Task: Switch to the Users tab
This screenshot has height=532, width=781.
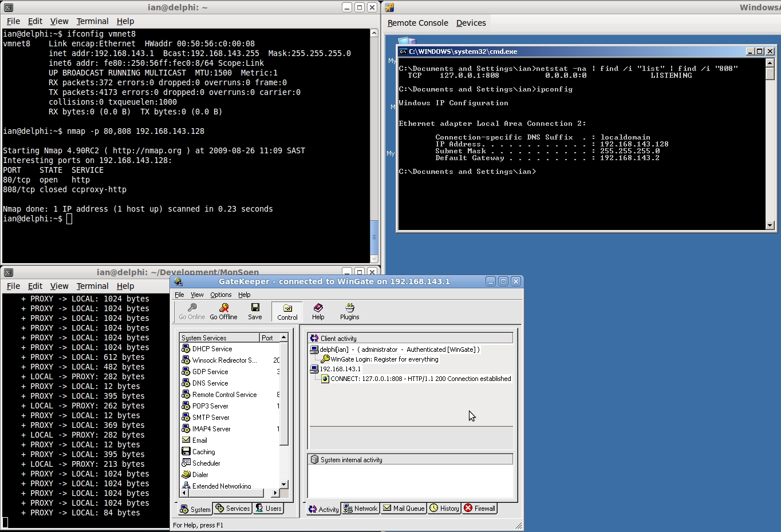Action: point(269,508)
